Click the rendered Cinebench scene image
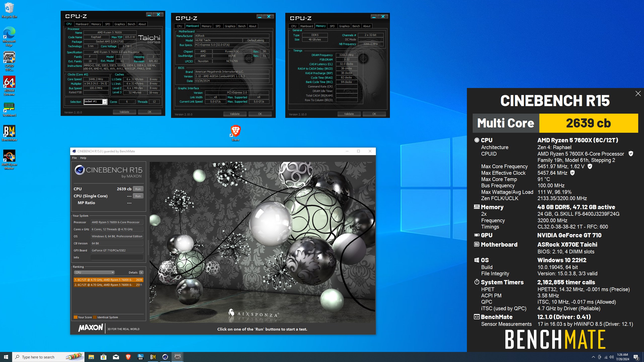Viewport: 644px width, 362px height. coord(262,242)
